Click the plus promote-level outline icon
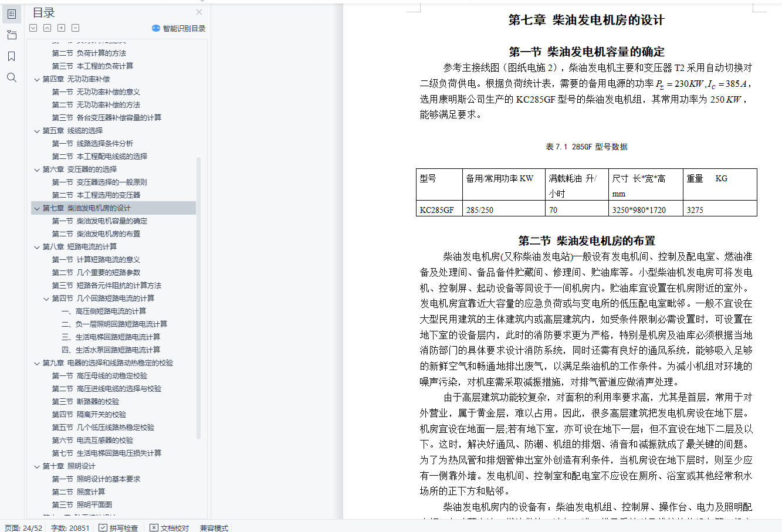782x532 pixels. 62,28
